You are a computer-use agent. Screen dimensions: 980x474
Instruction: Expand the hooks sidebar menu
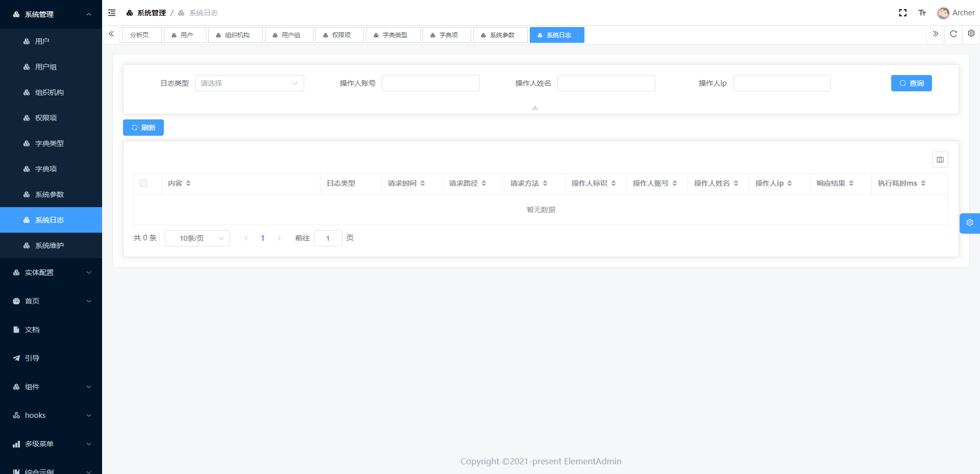point(51,415)
